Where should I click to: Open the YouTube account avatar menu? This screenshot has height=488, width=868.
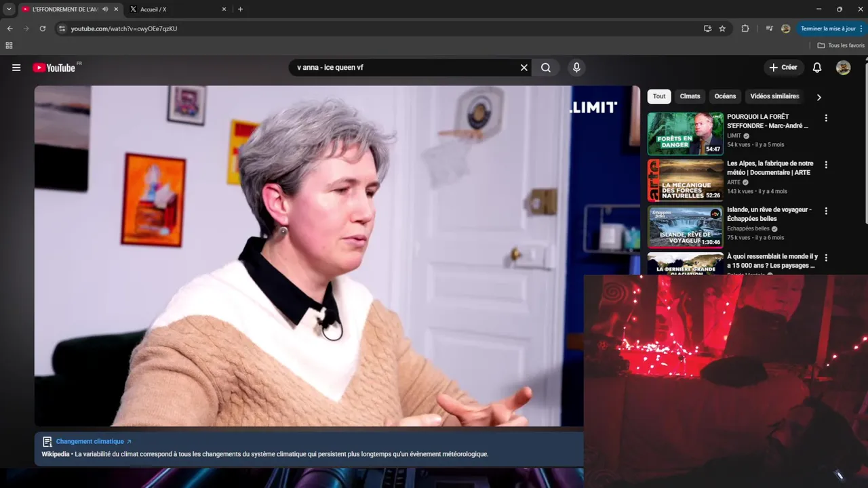[x=843, y=68]
